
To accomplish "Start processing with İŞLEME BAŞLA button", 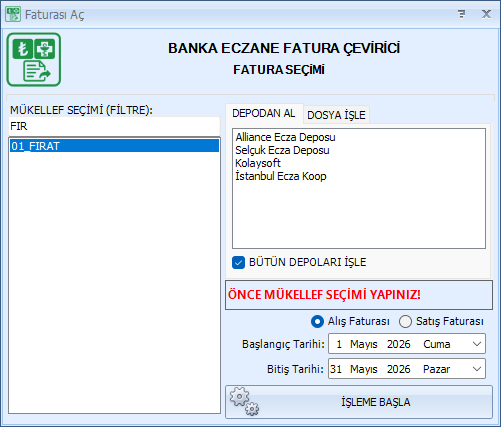I will 359,402.
